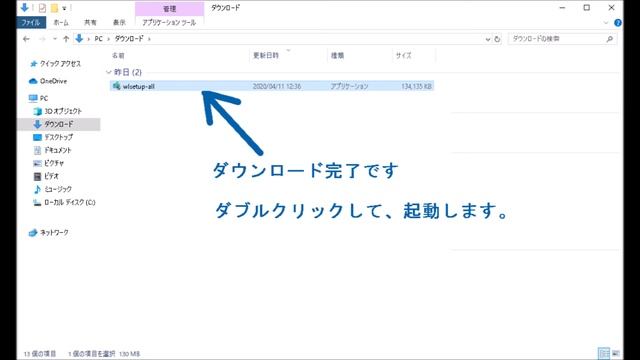Open ネットワーク in navigation pane
This screenshot has width=640, height=360.
pos(49,233)
